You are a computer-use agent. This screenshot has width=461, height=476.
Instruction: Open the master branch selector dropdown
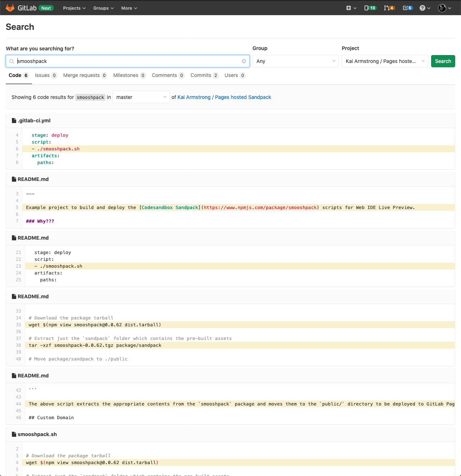point(141,97)
